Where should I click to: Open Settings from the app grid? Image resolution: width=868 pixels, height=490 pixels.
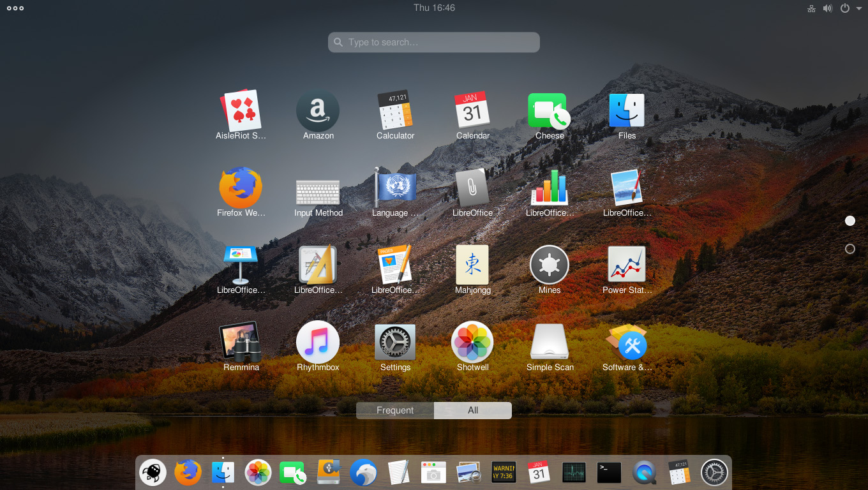(395, 343)
